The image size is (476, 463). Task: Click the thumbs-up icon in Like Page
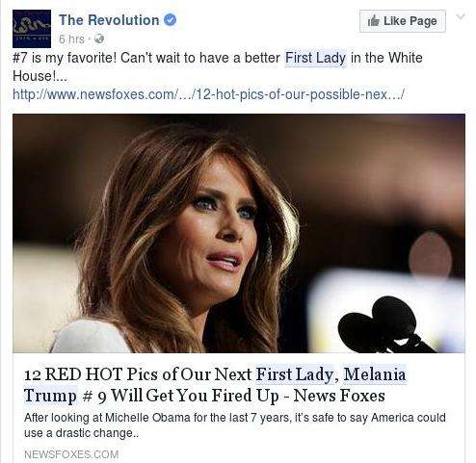pyautogui.click(x=374, y=21)
